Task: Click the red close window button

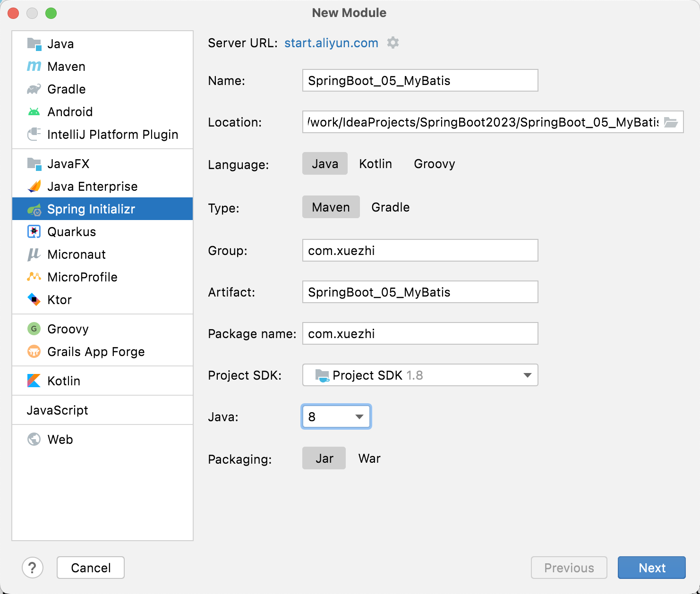Action: (x=13, y=13)
